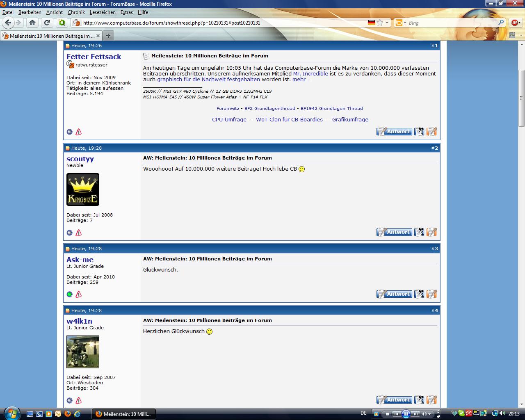Click the search magnifier in Bing box
The width and height of the screenshot is (525, 420).
(501, 23)
